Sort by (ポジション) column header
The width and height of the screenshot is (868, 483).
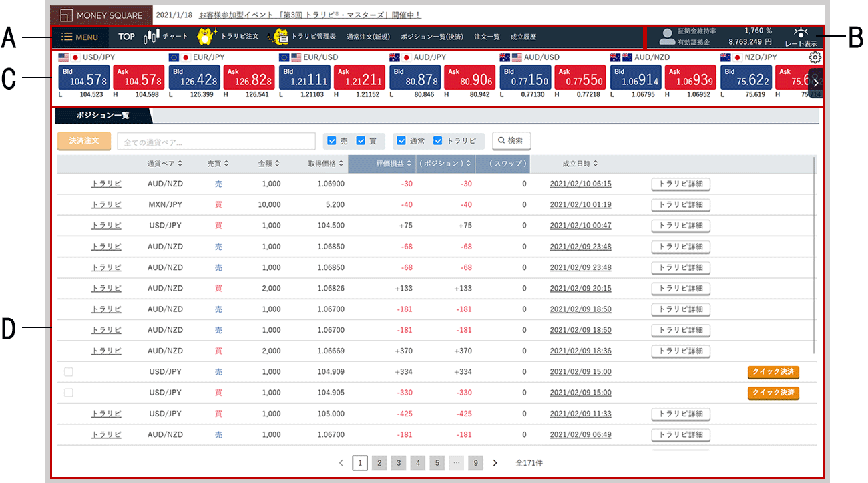[445, 164]
